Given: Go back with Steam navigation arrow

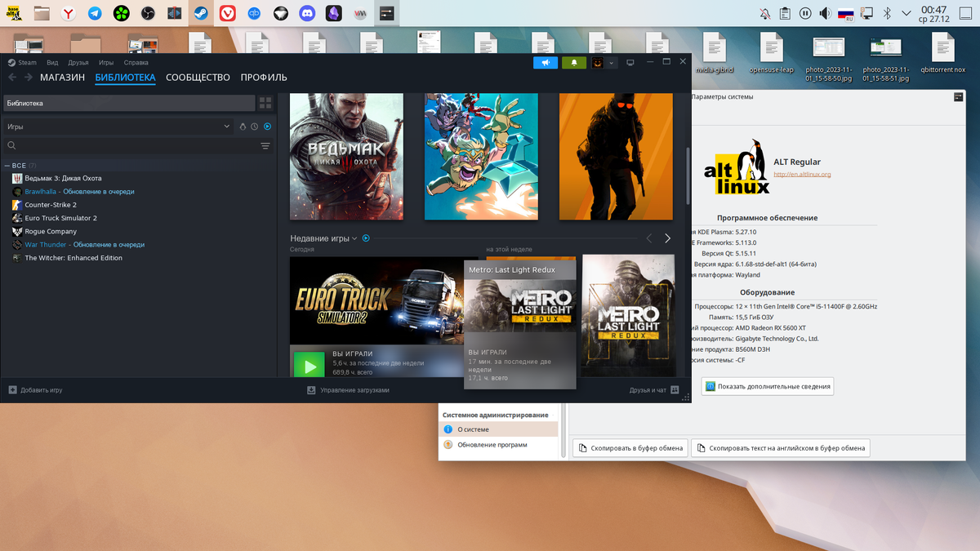Looking at the screenshot, I should [x=12, y=78].
